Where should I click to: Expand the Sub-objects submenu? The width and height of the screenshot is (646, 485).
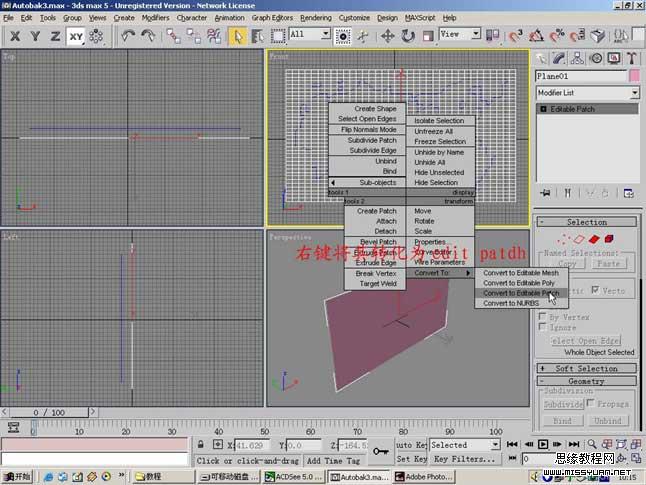(x=367, y=183)
